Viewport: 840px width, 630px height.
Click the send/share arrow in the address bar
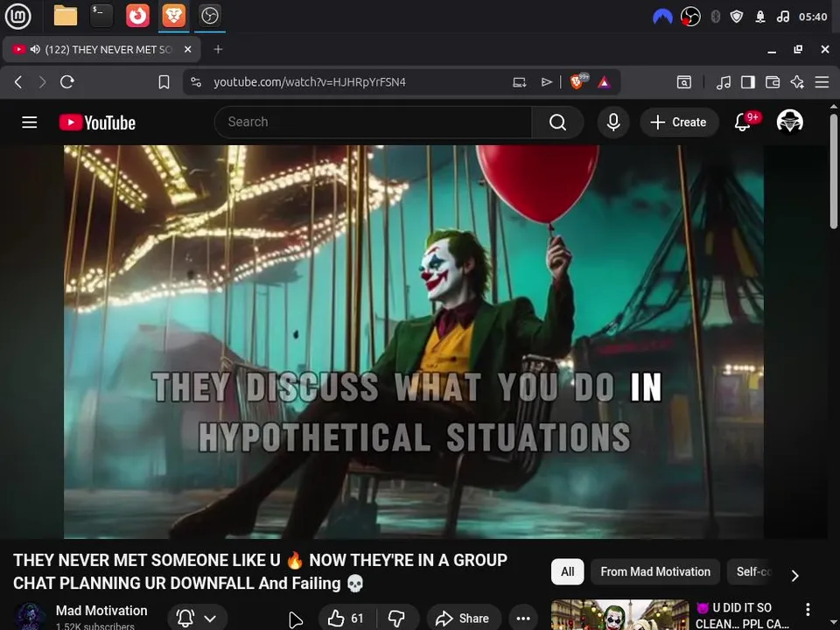click(x=546, y=82)
